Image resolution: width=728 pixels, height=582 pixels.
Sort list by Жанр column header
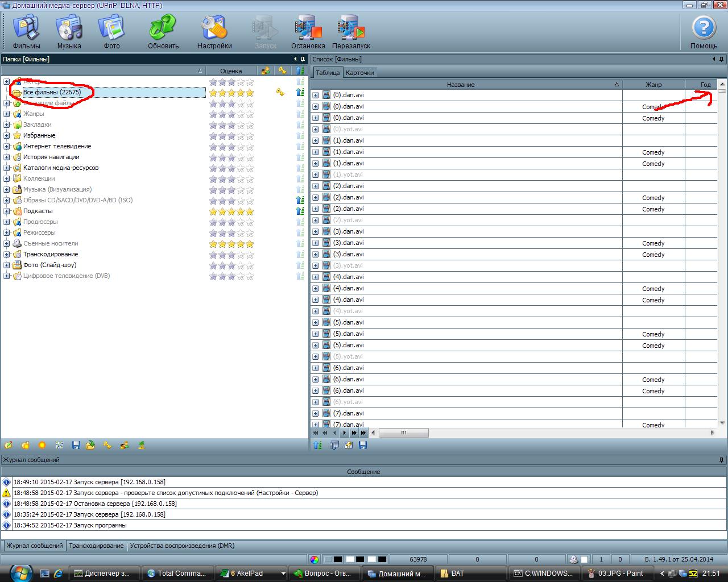(653, 85)
